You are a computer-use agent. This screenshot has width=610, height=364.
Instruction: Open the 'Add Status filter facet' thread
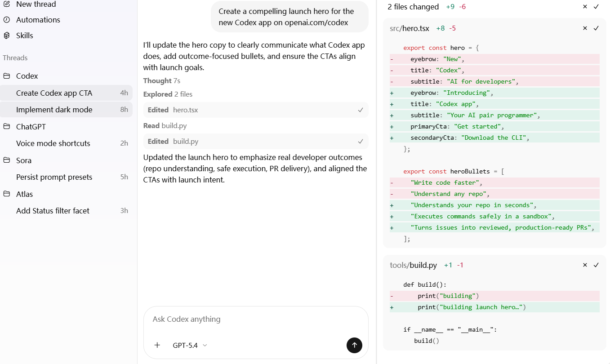pyautogui.click(x=67, y=211)
